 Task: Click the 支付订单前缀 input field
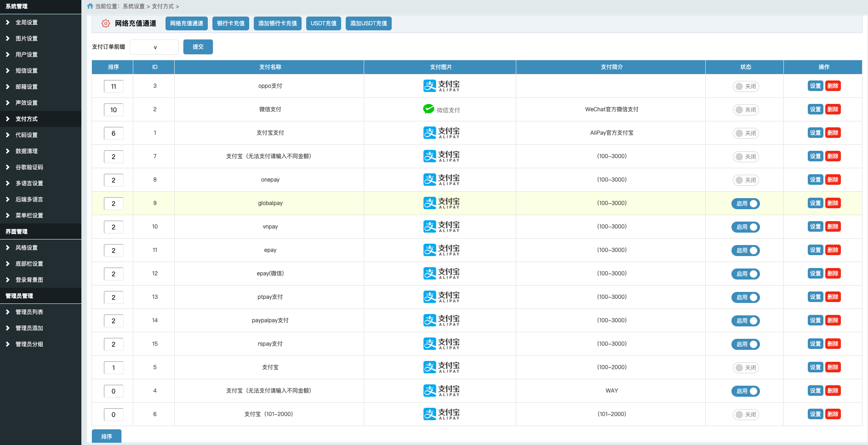(x=154, y=47)
